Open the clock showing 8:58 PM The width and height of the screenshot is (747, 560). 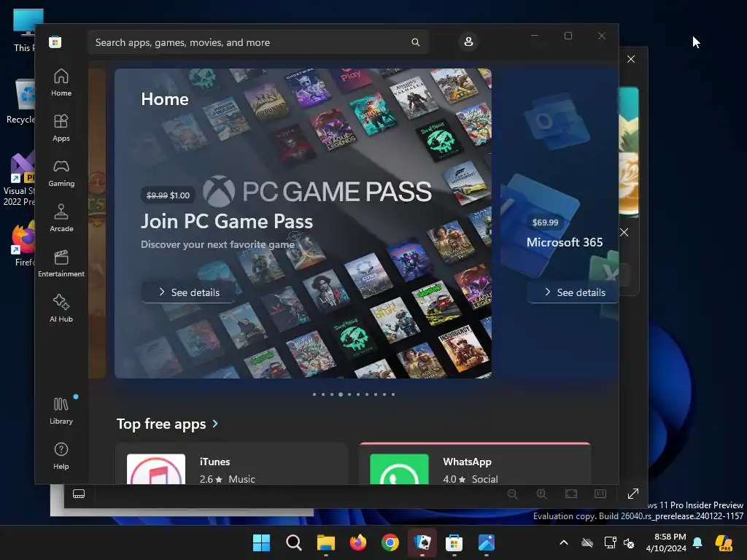click(666, 542)
